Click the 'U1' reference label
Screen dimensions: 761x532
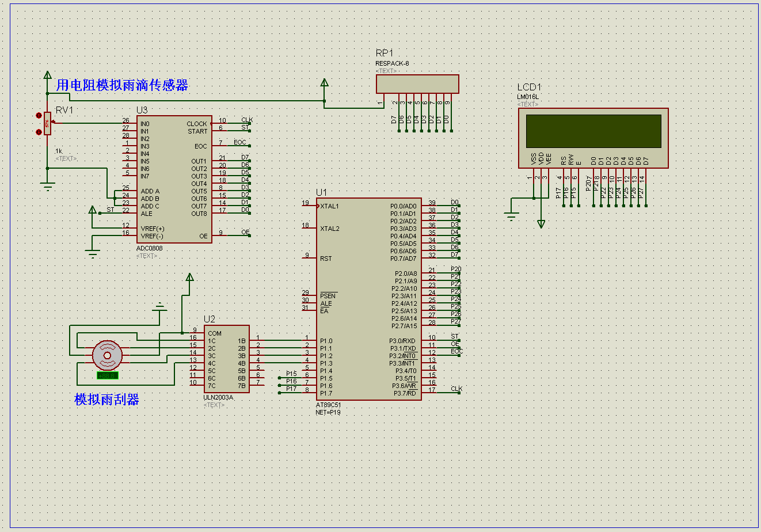click(321, 192)
